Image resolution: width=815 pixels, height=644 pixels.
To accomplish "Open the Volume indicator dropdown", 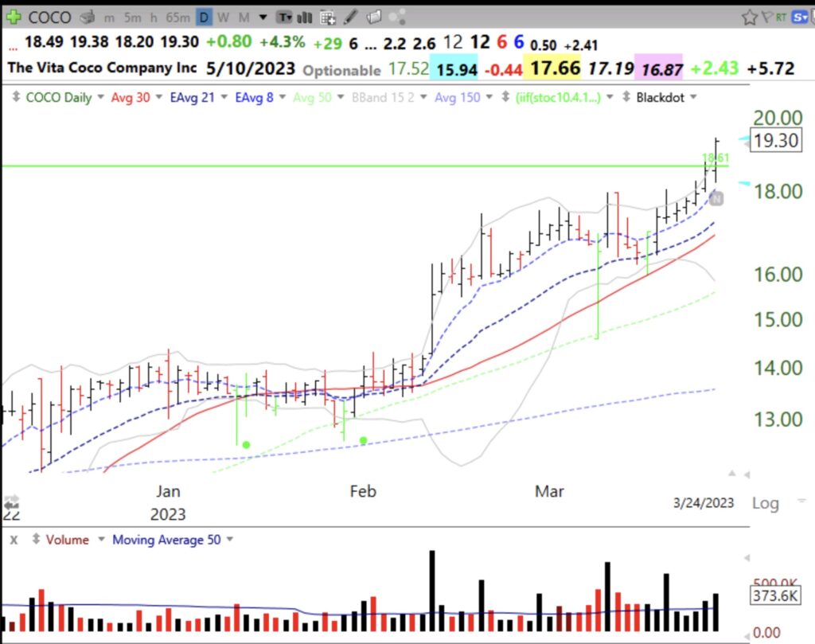I will pyautogui.click(x=101, y=540).
